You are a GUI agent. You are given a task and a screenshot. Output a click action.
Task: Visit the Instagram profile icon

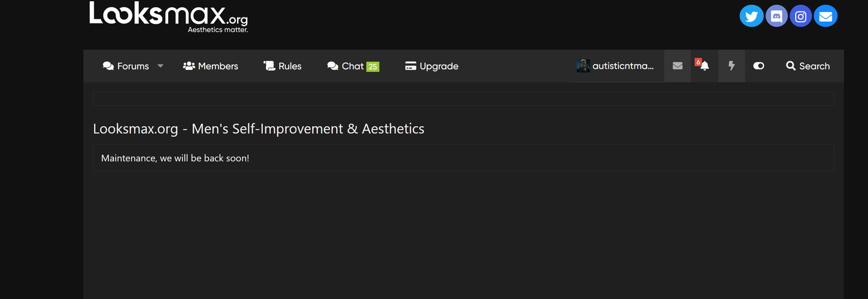(801, 16)
